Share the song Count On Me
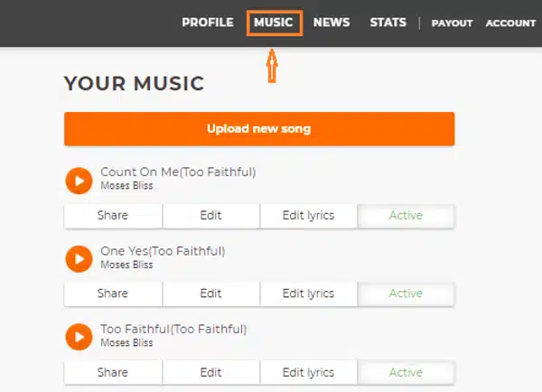The width and height of the screenshot is (542, 392). 113,216
